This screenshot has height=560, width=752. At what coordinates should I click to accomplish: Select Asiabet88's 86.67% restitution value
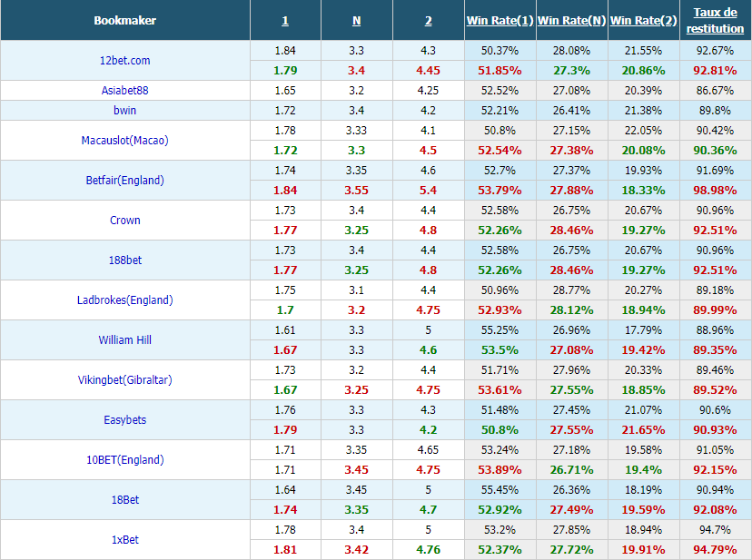[x=715, y=90]
